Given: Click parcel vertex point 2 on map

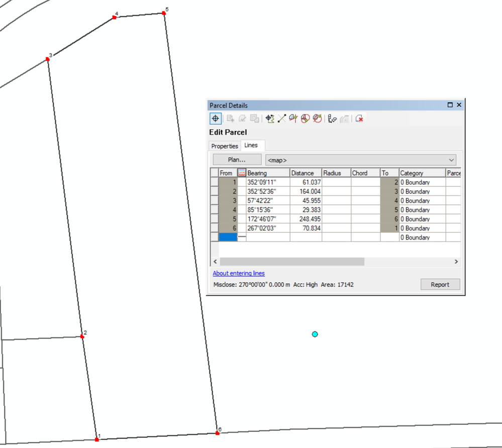Looking at the screenshot, I should coord(82,337).
